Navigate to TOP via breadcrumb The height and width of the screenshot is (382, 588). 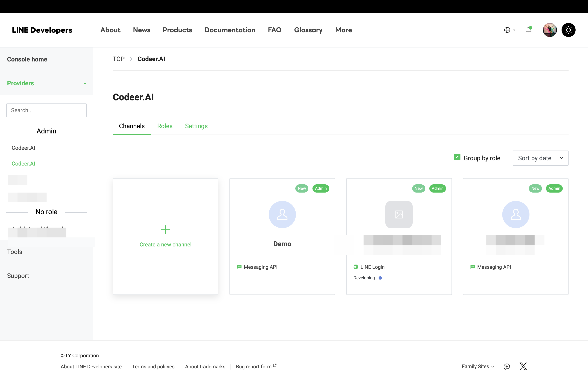coord(119,59)
